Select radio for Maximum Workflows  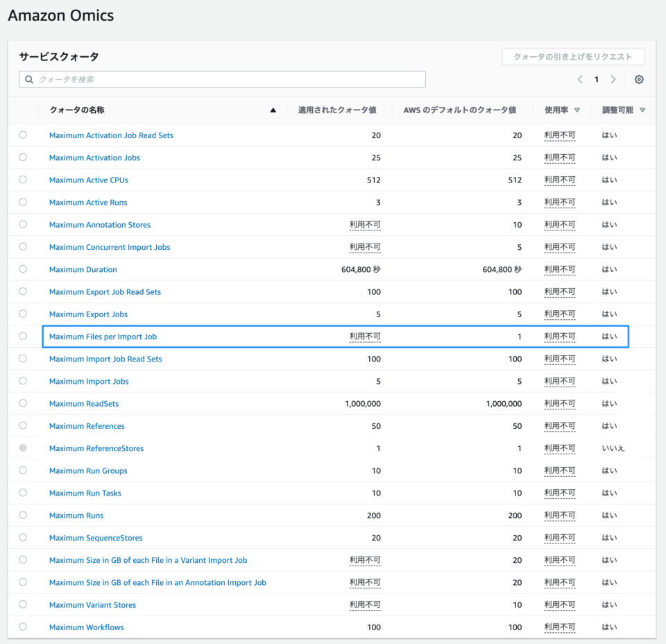click(x=23, y=627)
